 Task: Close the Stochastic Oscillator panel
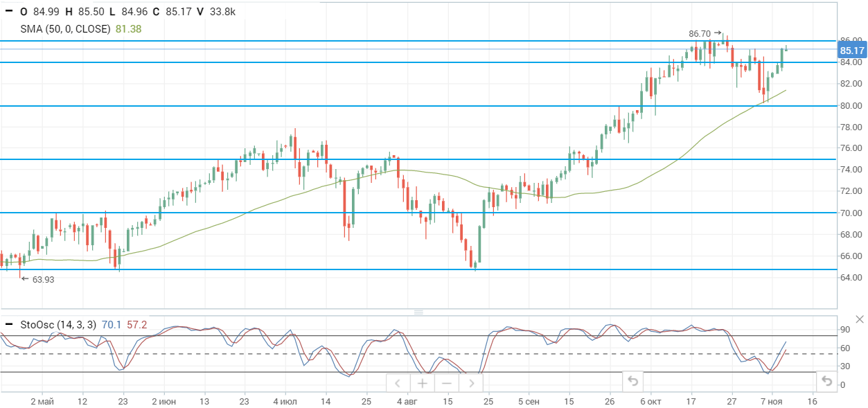860,319
